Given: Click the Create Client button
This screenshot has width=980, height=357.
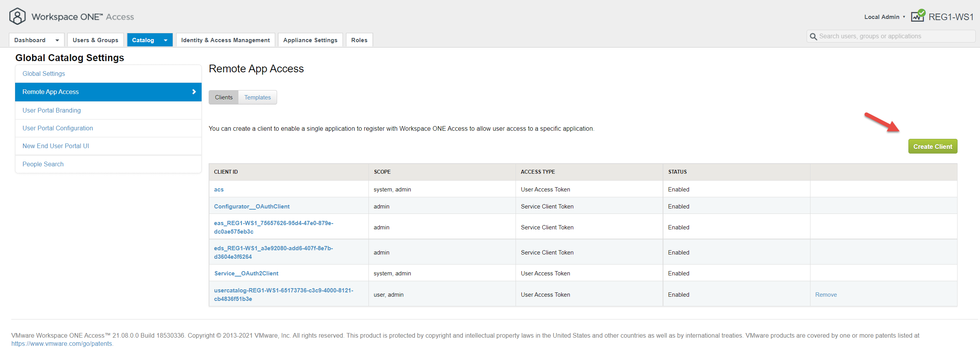Looking at the screenshot, I should [x=933, y=147].
